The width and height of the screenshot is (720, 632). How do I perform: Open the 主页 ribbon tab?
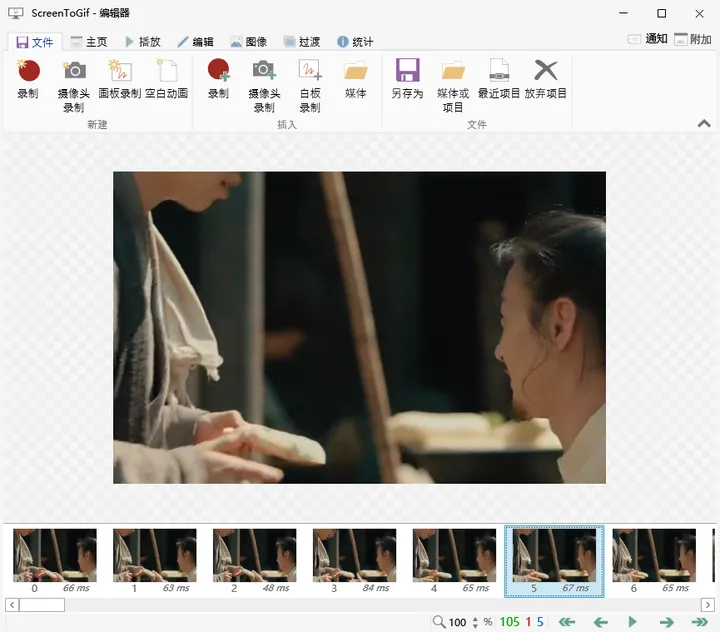point(89,42)
